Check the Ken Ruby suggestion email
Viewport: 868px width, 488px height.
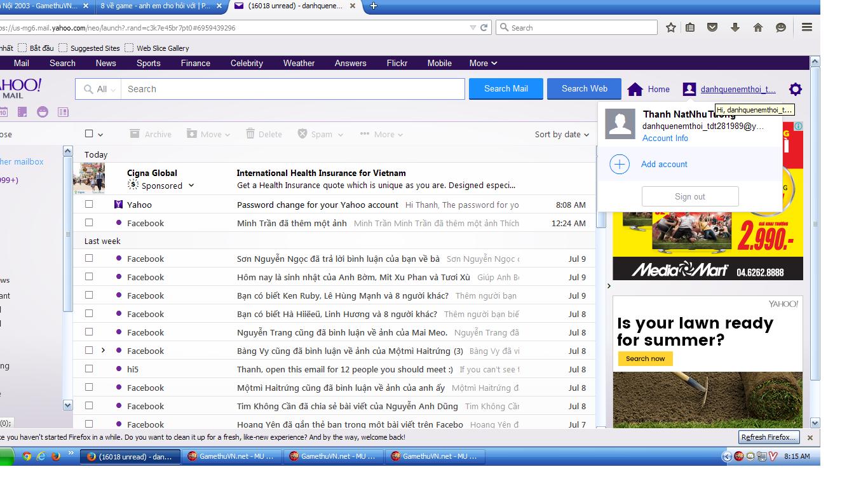[89, 295]
